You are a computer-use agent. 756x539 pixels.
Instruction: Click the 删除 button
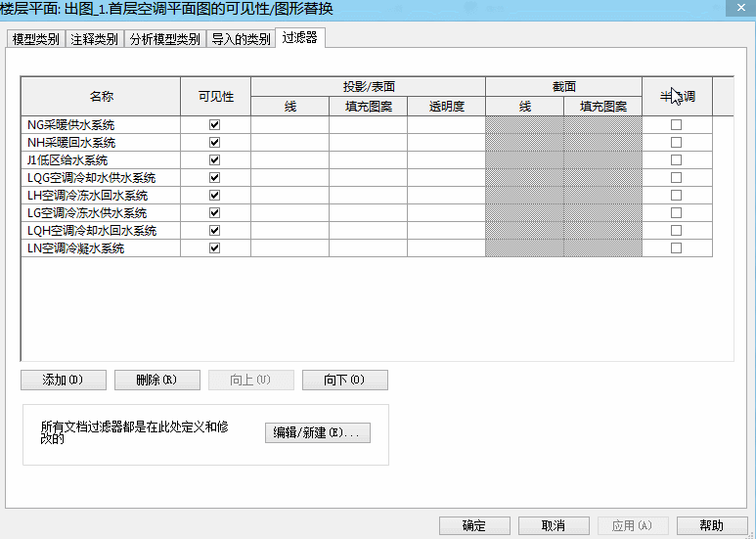157,380
